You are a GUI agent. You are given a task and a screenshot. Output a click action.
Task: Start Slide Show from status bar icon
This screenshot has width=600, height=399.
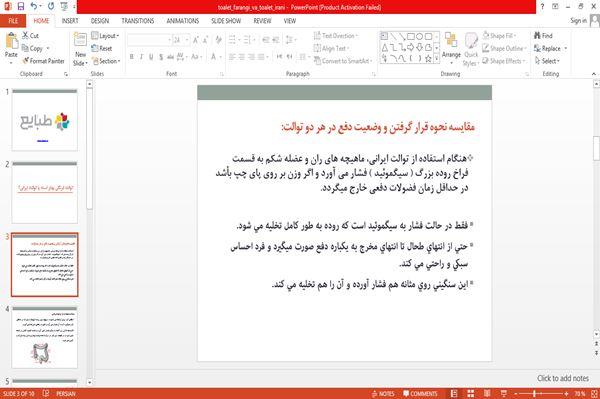click(x=504, y=393)
